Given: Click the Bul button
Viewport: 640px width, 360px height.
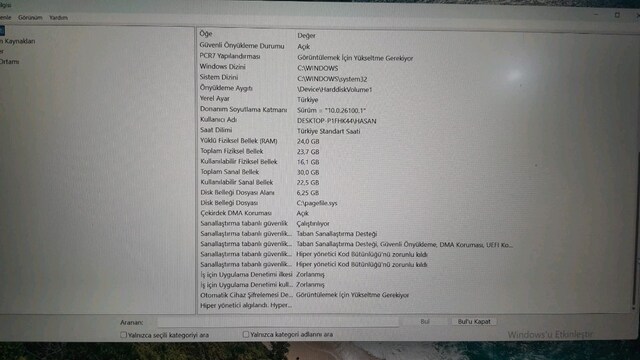Looking at the screenshot, I should pos(425,321).
